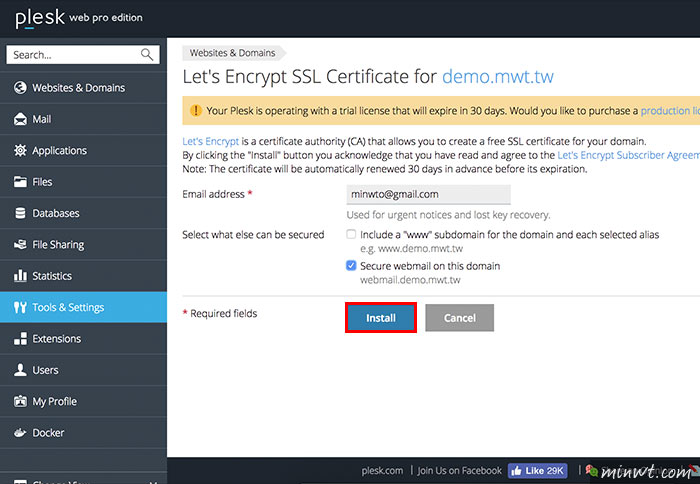Screen dimensions: 700x484
Task: Open Statistics in sidebar
Action: coord(83,276)
